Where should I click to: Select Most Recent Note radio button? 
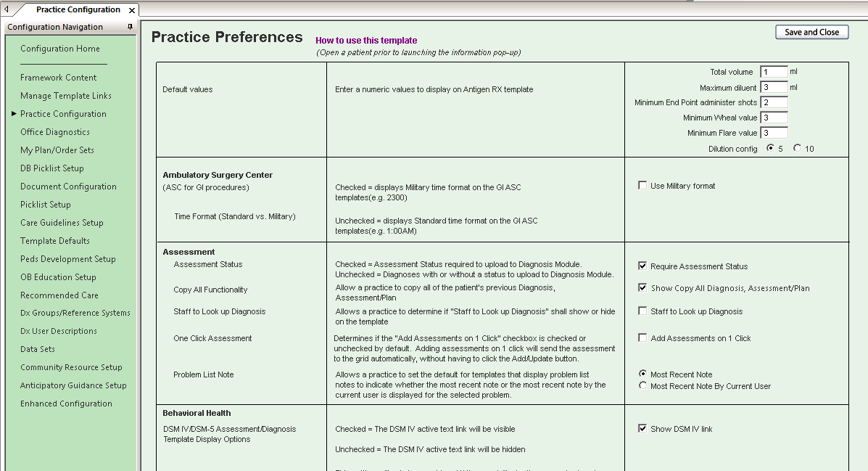tap(642, 374)
